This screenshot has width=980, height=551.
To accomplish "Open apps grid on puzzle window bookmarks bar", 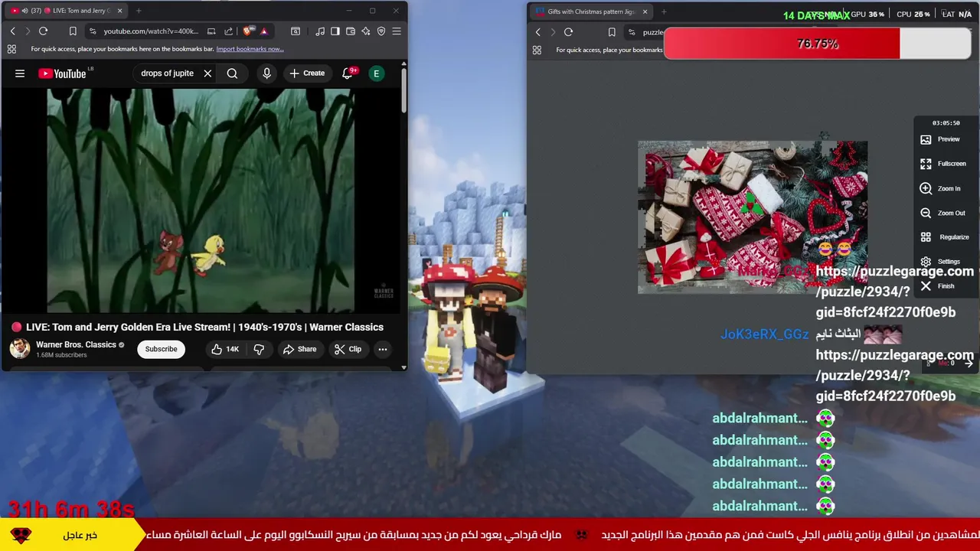I will (x=537, y=50).
